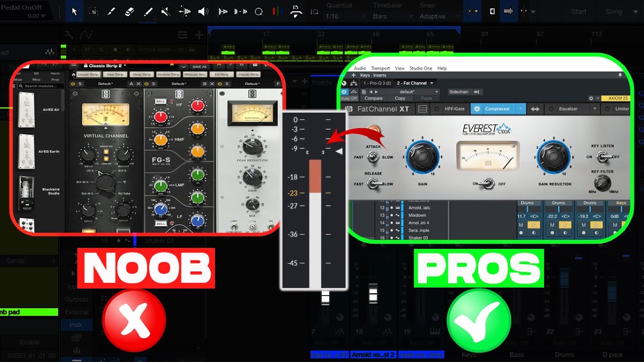Viewport: 644px width, 362px height.
Task: Click slot A button on Virtual Channel module
Action: (131, 83)
